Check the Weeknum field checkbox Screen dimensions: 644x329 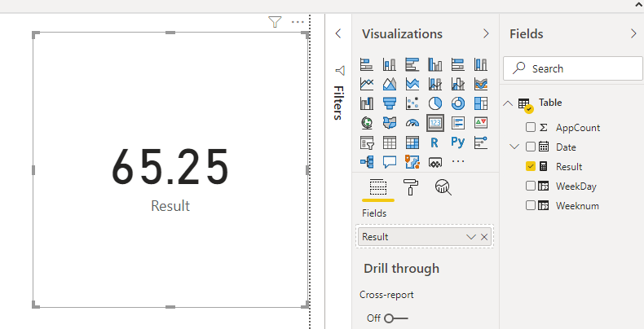coord(531,205)
